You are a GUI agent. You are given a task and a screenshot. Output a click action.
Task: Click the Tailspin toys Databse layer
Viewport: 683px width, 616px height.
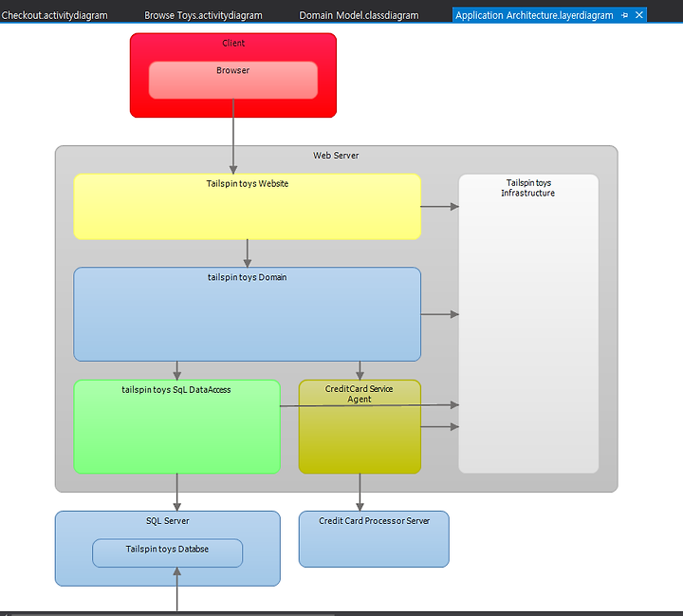pyautogui.click(x=167, y=552)
